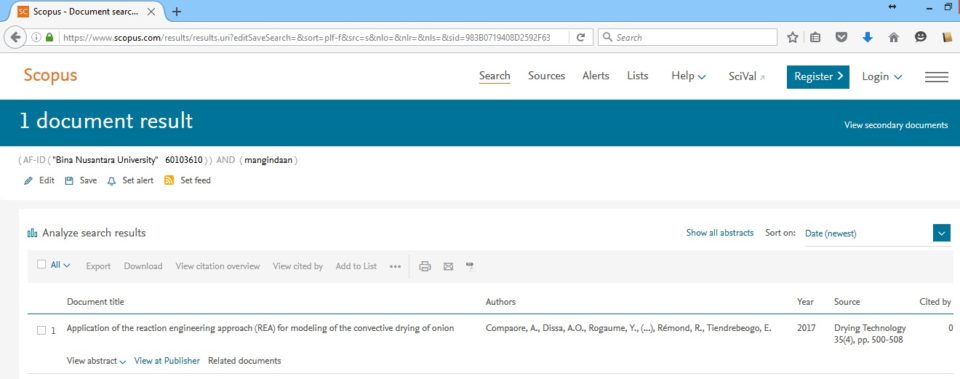The width and height of the screenshot is (960, 379).
Task: Click Show all abstracts link
Action: point(720,233)
